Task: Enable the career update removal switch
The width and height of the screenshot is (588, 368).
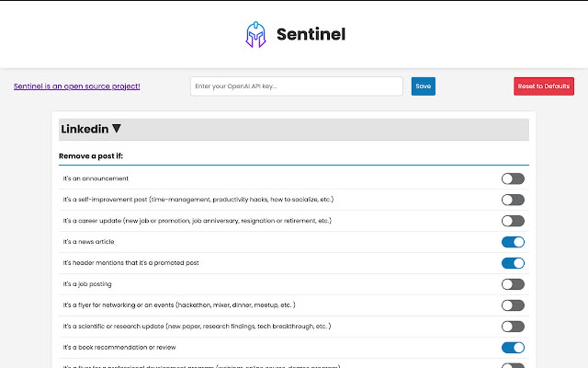Action: pos(512,221)
